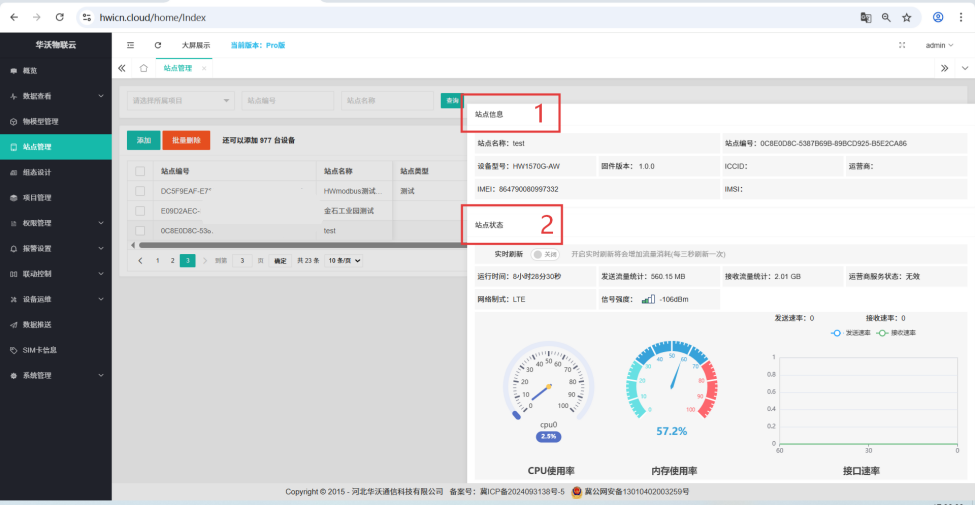975x505 pixels.
Task: Open the admin user dropdown
Action: pyautogui.click(x=939, y=45)
